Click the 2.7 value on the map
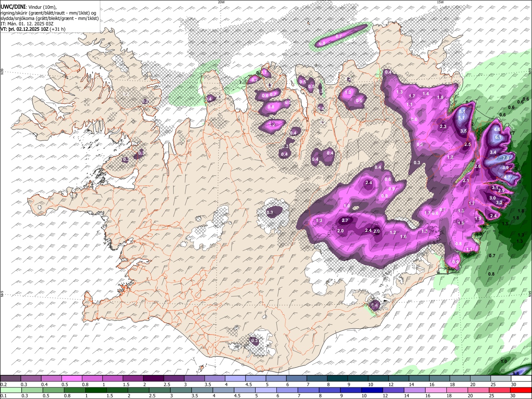This screenshot has width=532, height=399. (x=345, y=221)
